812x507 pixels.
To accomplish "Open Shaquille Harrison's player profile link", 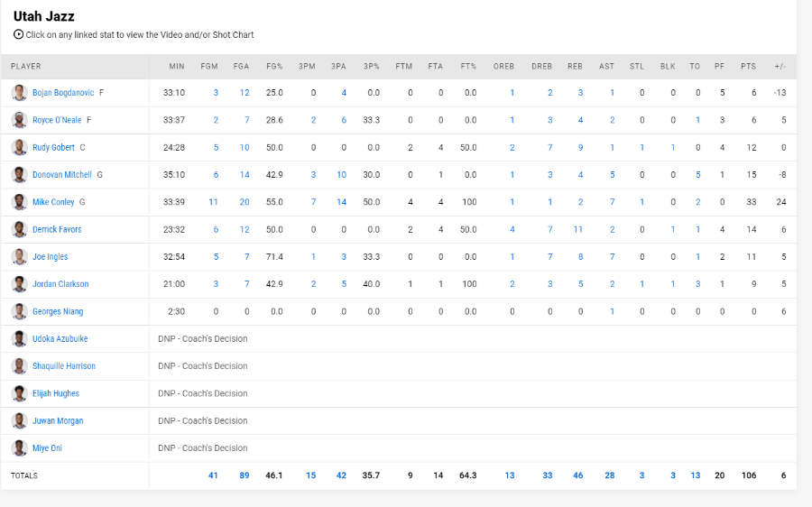I will pos(64,366).
